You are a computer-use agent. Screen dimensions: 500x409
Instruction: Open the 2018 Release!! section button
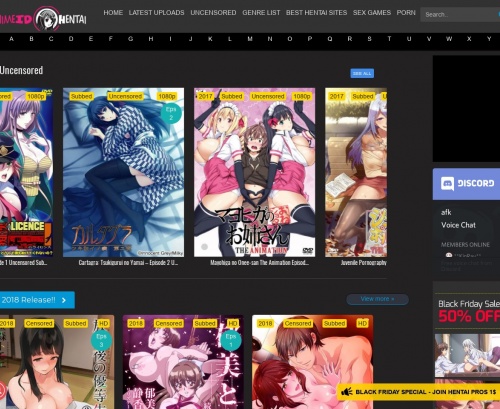pyautogui.click(x=37, y=300)
